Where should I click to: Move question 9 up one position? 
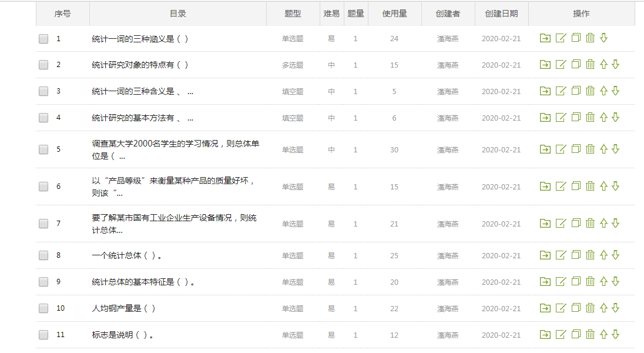pyautogui.click(x=603, y=282)
